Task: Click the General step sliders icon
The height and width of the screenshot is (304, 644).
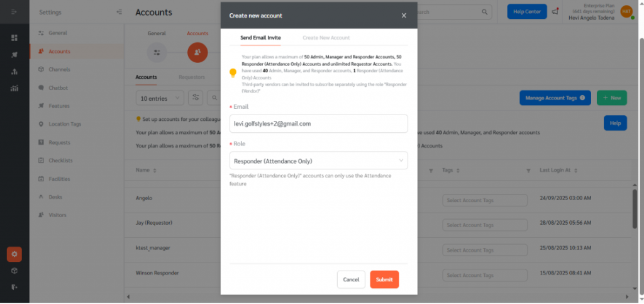Action: 157,52
